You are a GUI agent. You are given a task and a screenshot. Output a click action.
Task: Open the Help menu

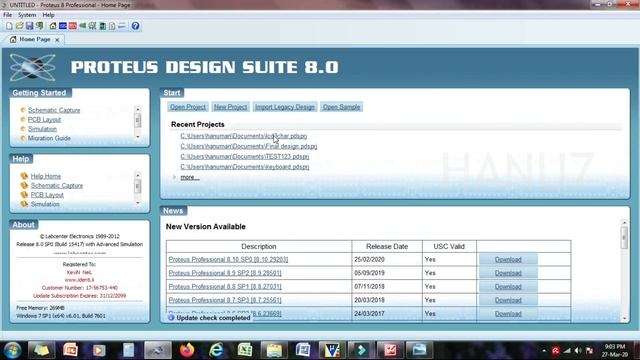coord(48,15)
